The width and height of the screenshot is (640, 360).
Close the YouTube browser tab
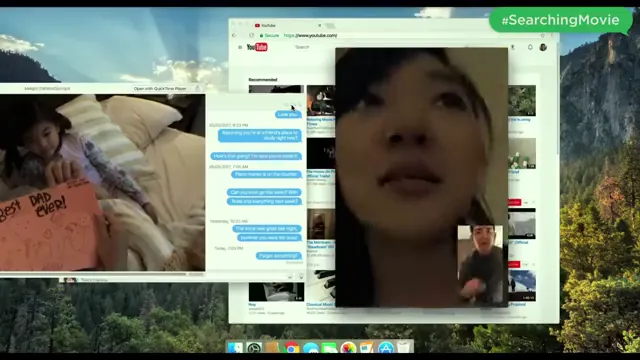pos(320,25)
